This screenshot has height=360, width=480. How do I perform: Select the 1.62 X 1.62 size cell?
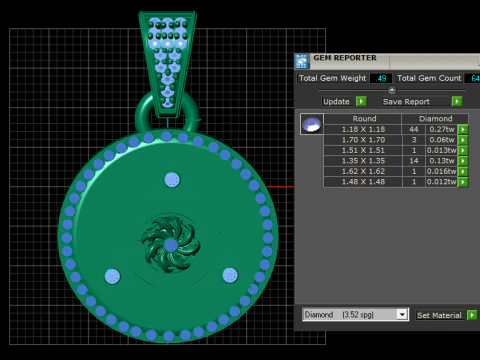[363, 171]
